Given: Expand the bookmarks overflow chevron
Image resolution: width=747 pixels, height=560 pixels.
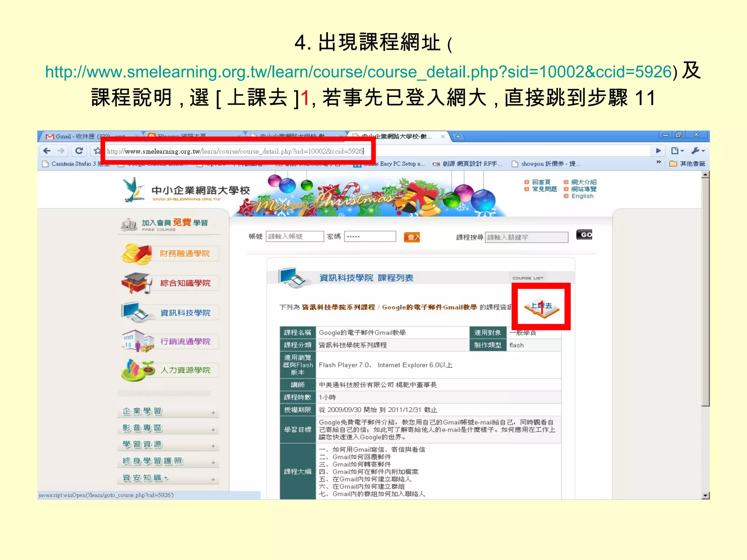Looking at the screenshot, I should tap(659, 162).
